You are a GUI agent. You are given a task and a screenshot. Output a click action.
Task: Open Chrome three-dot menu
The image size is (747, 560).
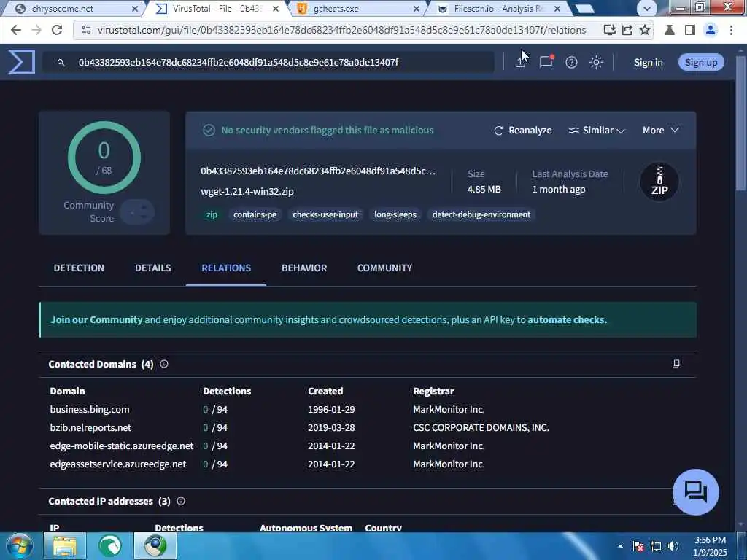(731, 30)
